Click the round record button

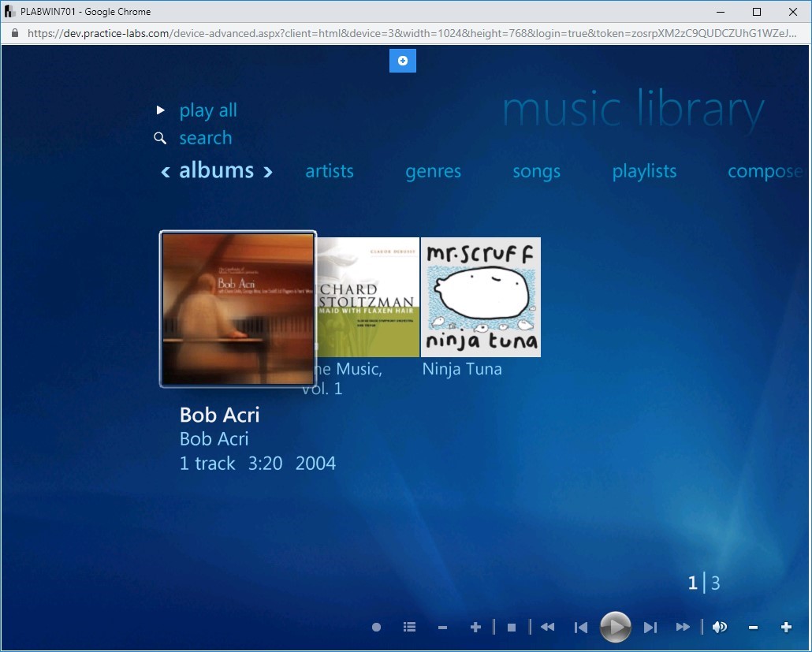[377, 627]
